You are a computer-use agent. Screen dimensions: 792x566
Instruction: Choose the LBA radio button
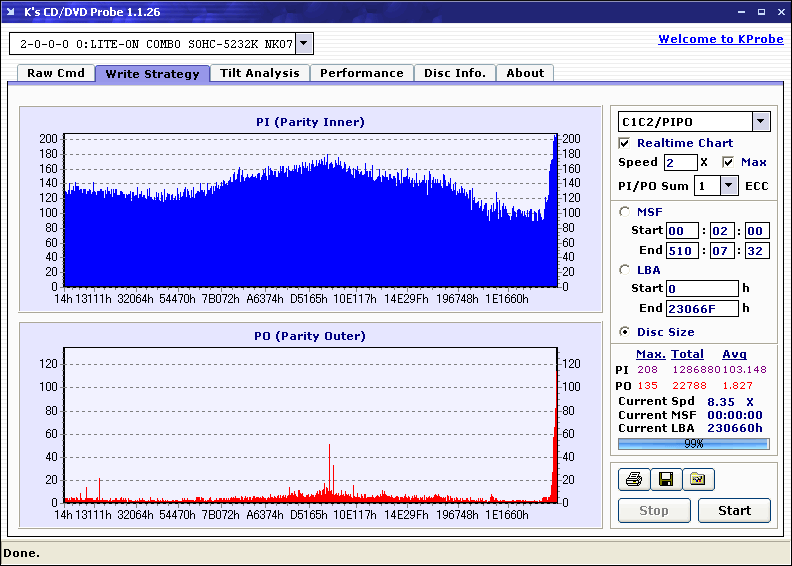pyautogui.click(x=625, y=269)
